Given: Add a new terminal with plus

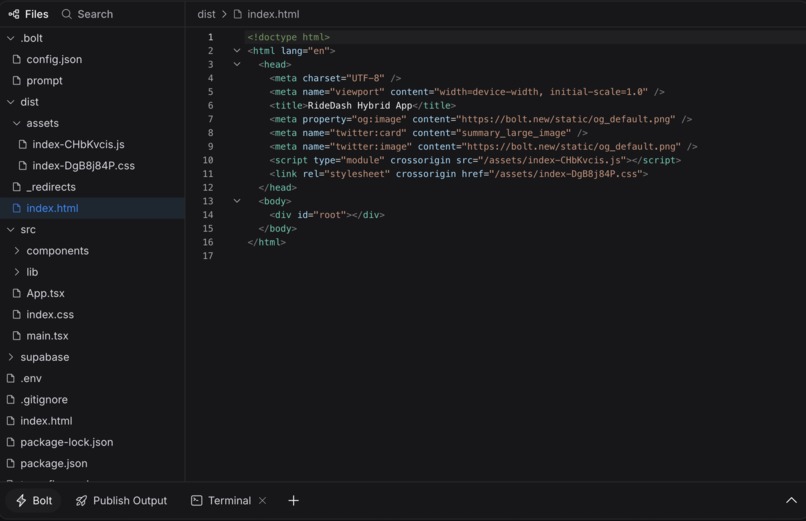Looking at the screenshot, I should click(294, 500).
